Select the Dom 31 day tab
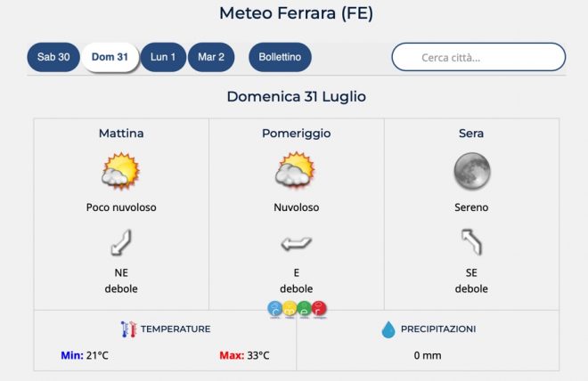Viewport: 588px width, 381px height. pos(110,57)
